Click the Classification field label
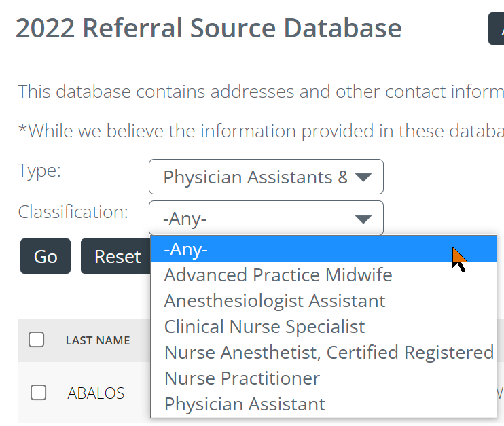Viewport: 504px width, 426px height. coord(73,212)
